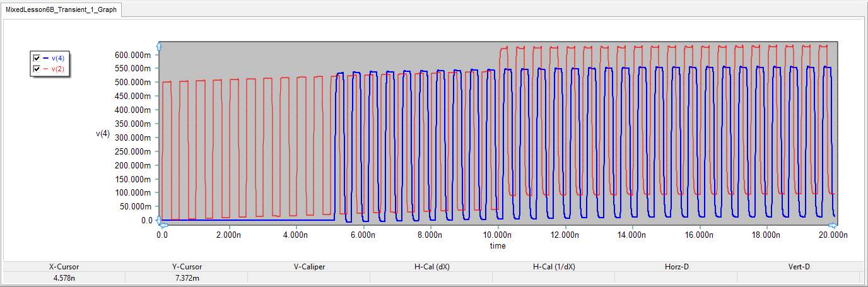
Task: Select the red v(2) legend label
Action: pyautogui.click(x=58, y=68)
